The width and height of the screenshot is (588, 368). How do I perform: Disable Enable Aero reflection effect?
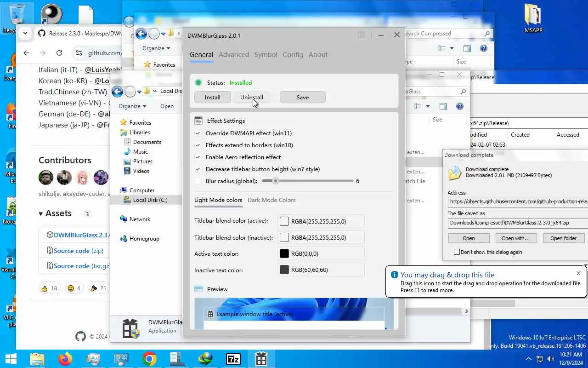tap(198, 157)
